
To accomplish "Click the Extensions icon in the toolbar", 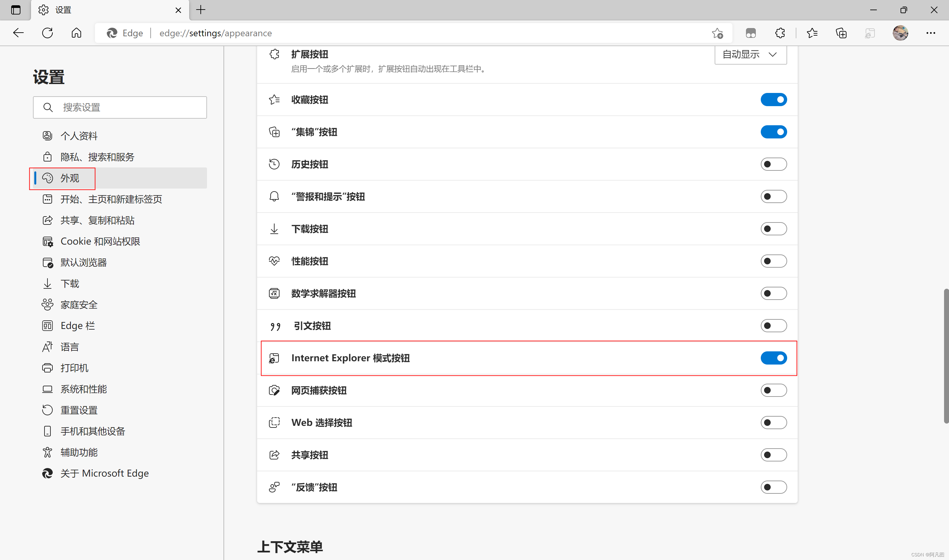I will click(780, 33).
